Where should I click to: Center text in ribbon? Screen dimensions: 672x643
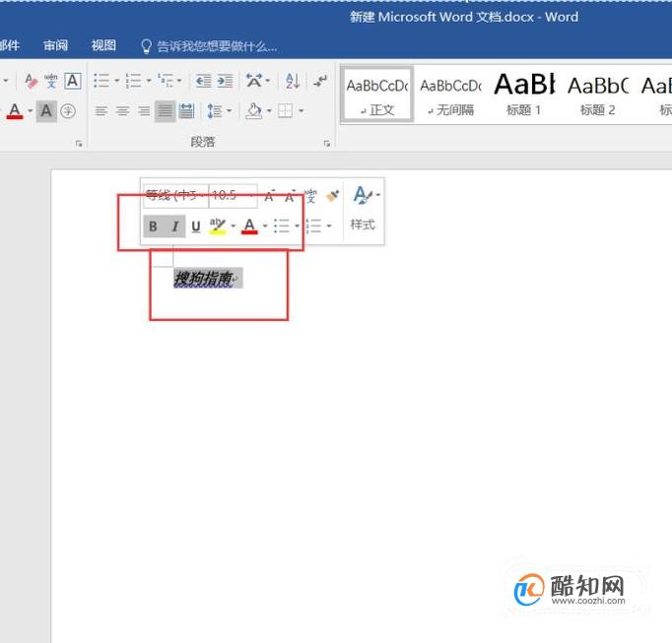point(122,111)
